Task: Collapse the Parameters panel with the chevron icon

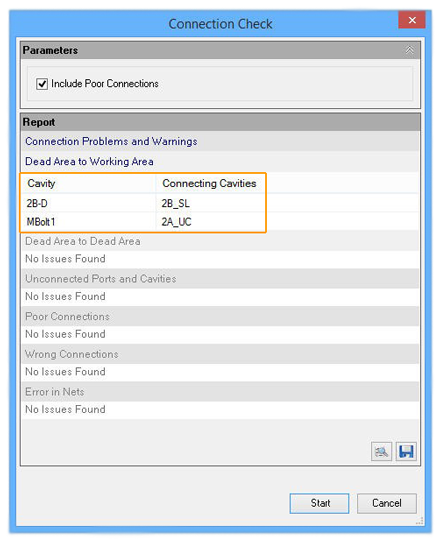Action: 410,50
